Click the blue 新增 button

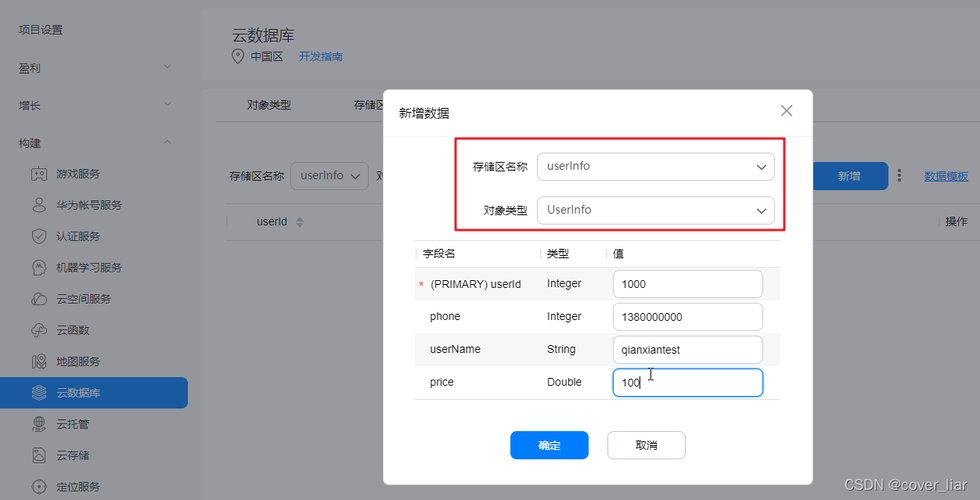point(849,176)
